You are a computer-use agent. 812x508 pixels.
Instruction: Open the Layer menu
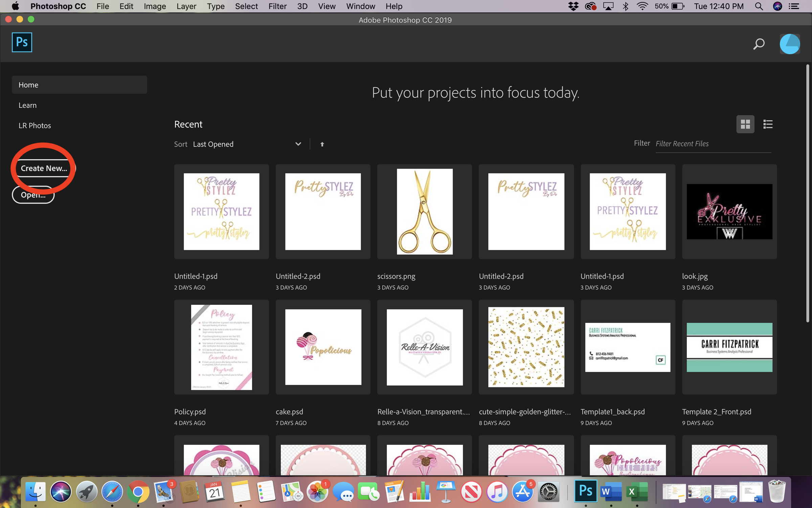(x=186, y=6)
